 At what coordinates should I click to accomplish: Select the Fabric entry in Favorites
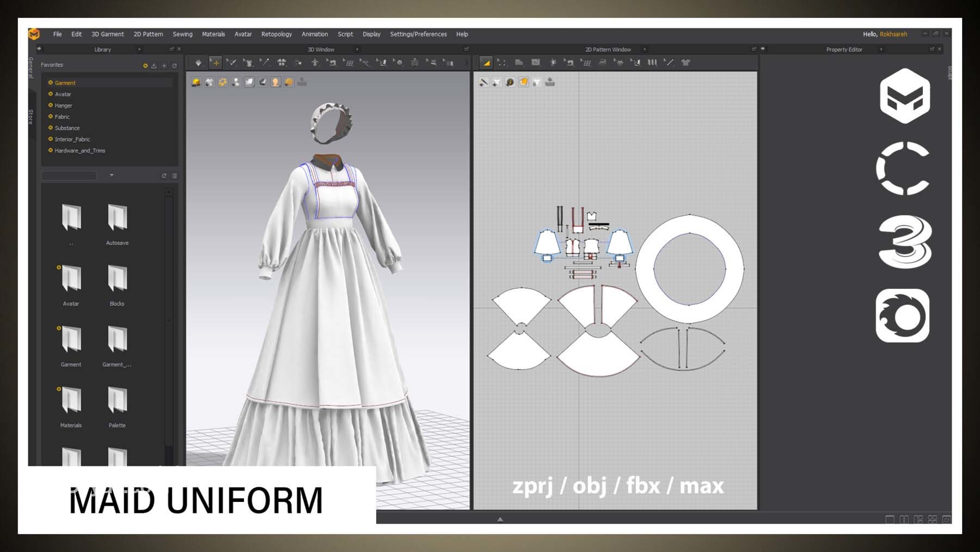click(62, 117)
